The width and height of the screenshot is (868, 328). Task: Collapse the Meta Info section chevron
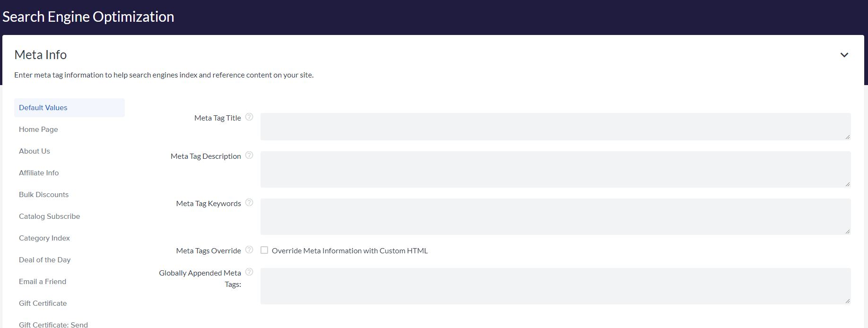coord(844,55)
